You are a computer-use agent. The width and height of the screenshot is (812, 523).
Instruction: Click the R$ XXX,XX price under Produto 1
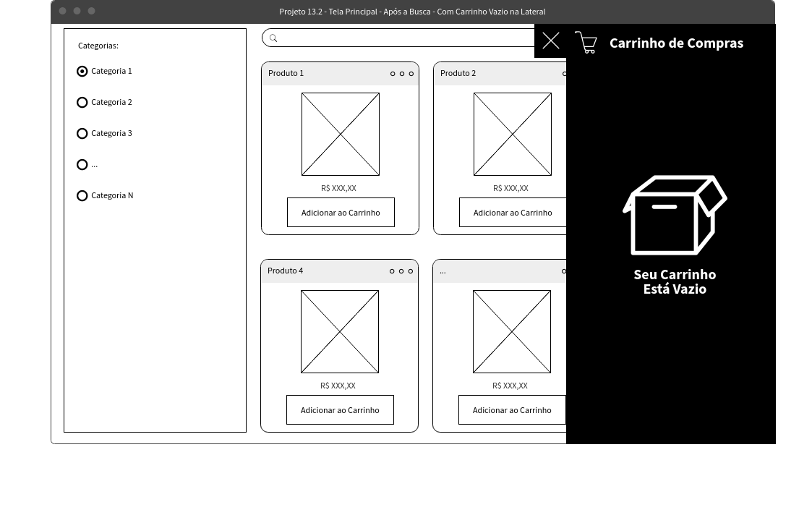point(338,188)
